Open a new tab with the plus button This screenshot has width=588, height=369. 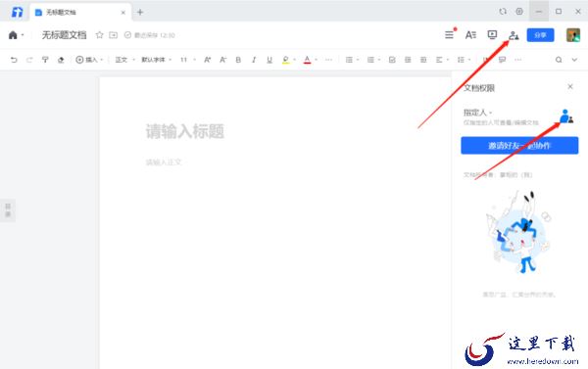point(140,13)
